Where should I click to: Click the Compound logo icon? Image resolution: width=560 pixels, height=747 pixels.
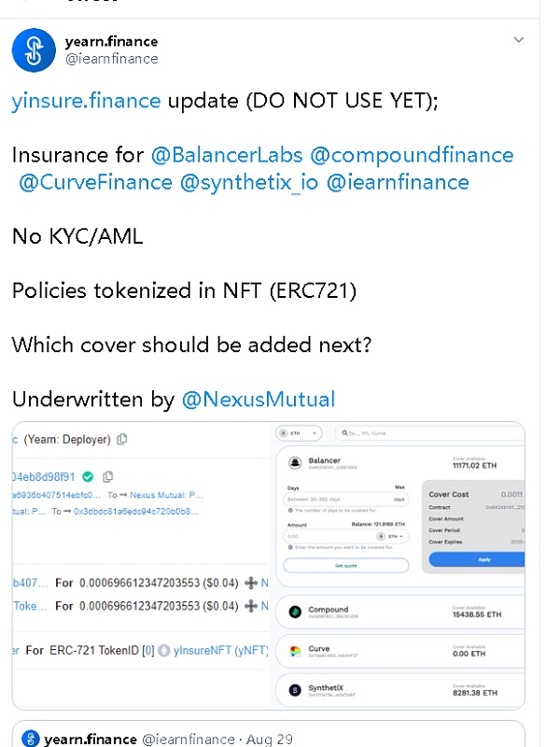coord(296,612)
